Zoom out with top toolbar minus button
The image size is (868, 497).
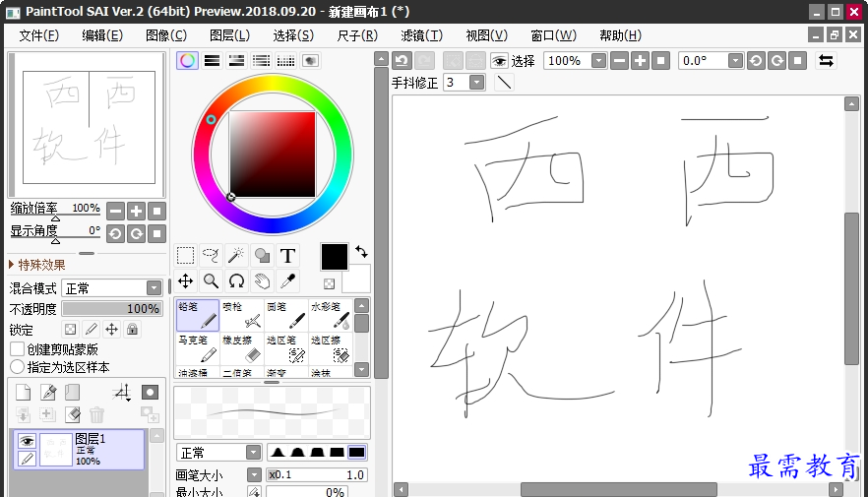click(x=619, y=60)
